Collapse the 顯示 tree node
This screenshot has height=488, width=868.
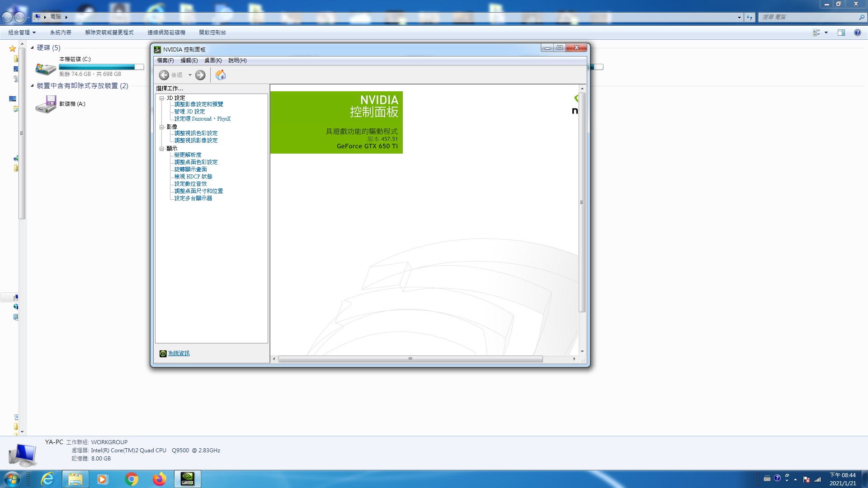click(x=162, y=149)
